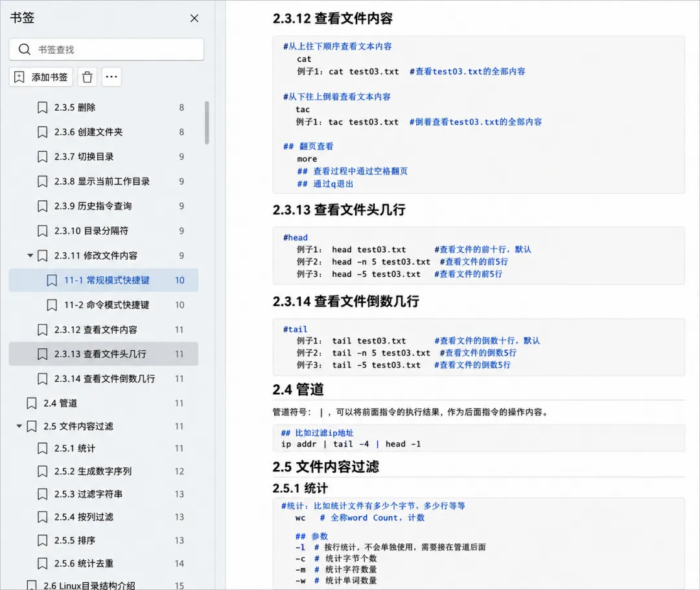Click the code line 'ip addr | tail -4 | head -1'
The width and height of the screenshot is (700, 590).
(x=351, y=444)
